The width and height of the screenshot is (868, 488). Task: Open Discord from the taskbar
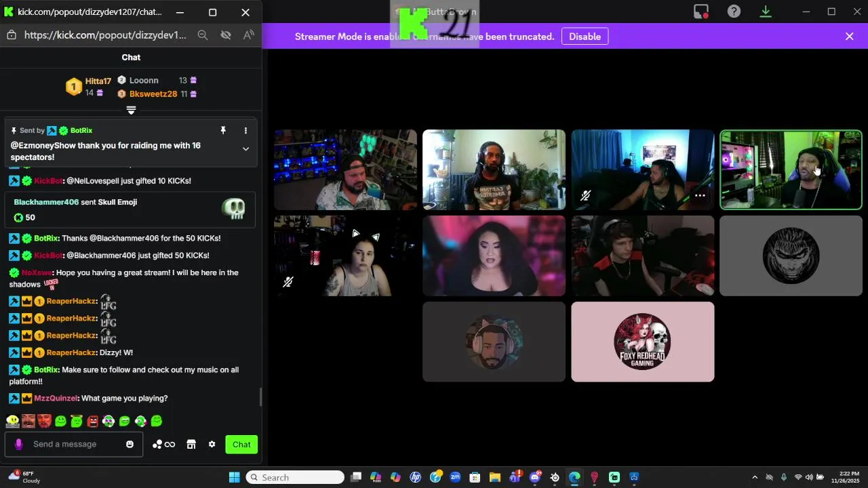[x=535, y=477]
